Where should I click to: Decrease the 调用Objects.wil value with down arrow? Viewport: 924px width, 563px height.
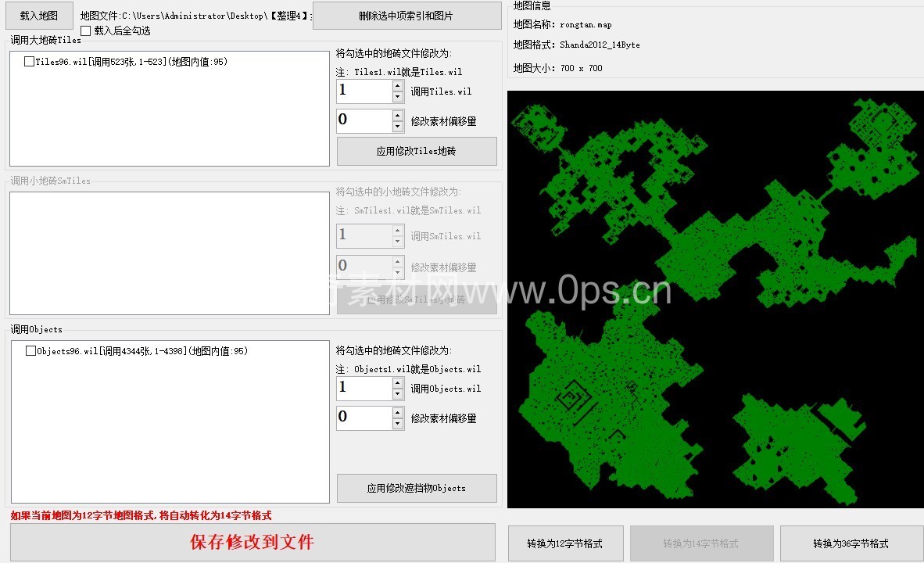click(x=398, y=394)
